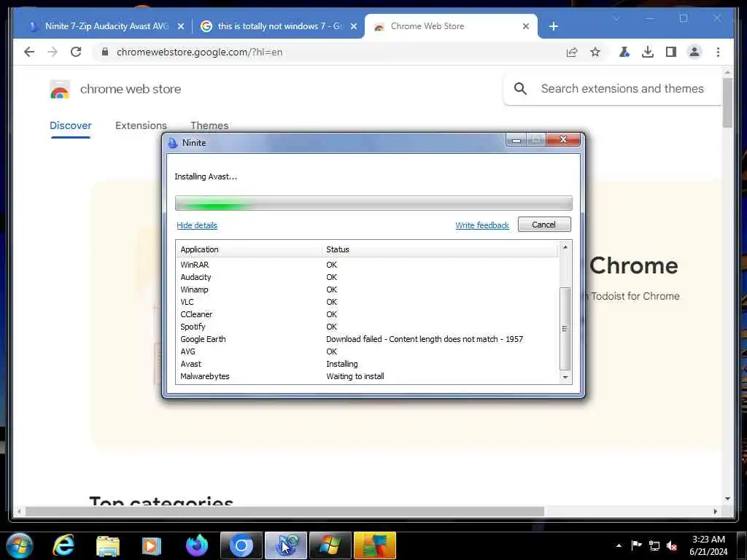Viewport: 747px width, 560px height.
Task: Click the Ninite details list scrollbar thumb
Action: click(x=565, y=329)
